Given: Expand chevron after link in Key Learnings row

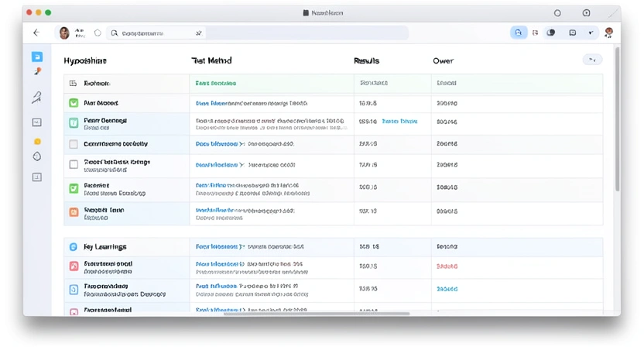Looking at the screenshot, I should [242, 246].
